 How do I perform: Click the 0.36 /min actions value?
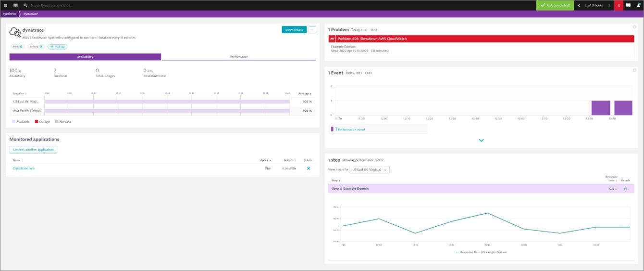tap(289, 168)
